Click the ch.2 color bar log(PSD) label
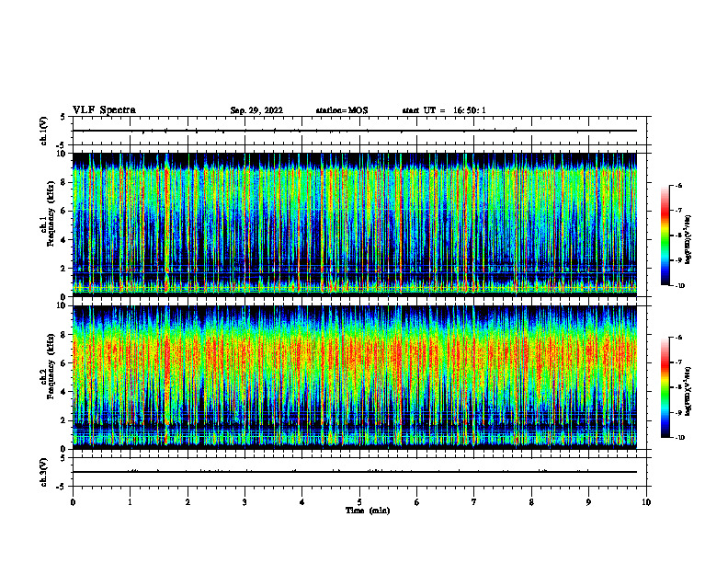The height and width of the screenshot is (563, 728). coord(688,392)
